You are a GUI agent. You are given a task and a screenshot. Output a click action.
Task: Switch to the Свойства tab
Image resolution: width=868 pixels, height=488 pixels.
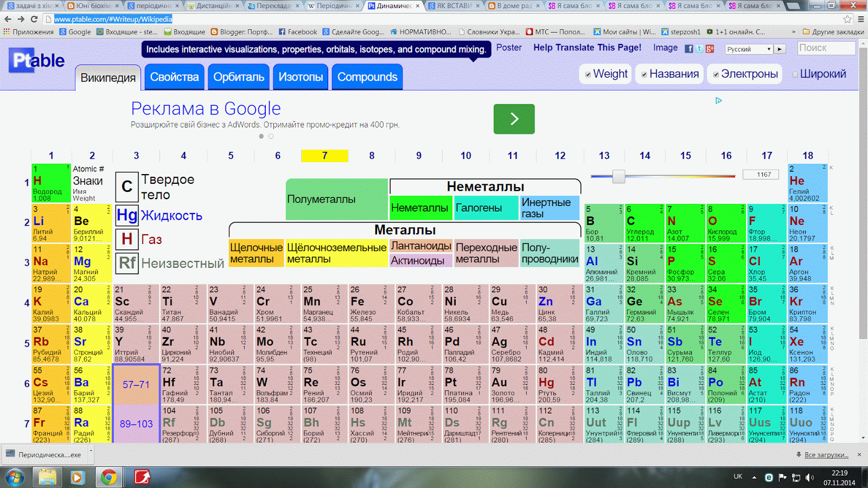pos(174,77)
